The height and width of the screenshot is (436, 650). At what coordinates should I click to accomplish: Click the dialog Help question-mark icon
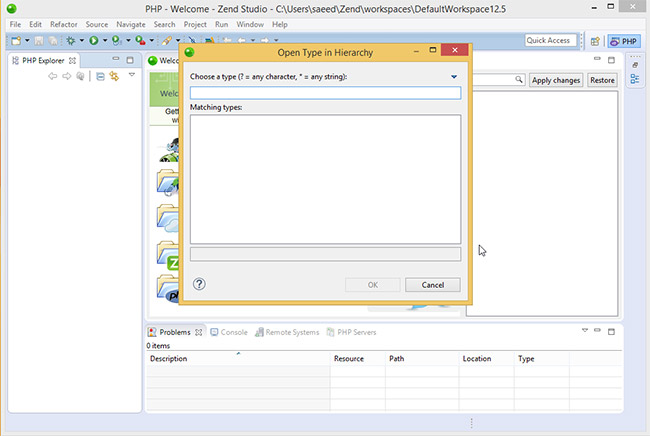click(x=199, y=284)
